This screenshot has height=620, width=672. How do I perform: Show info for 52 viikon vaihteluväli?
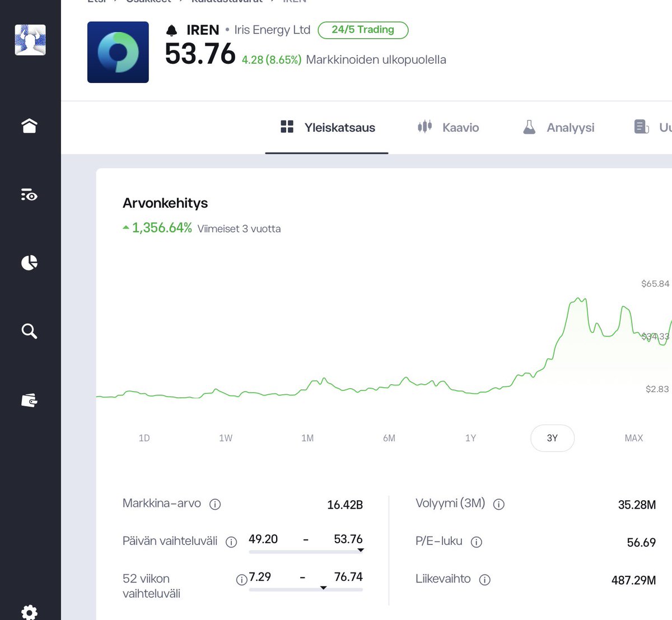point(241,580)
